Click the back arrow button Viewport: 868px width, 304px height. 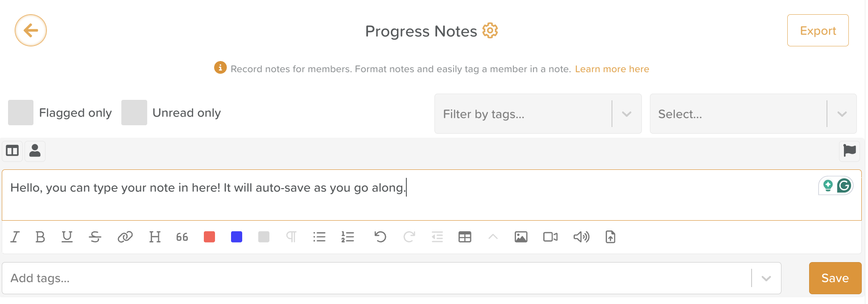coord(31,30)
